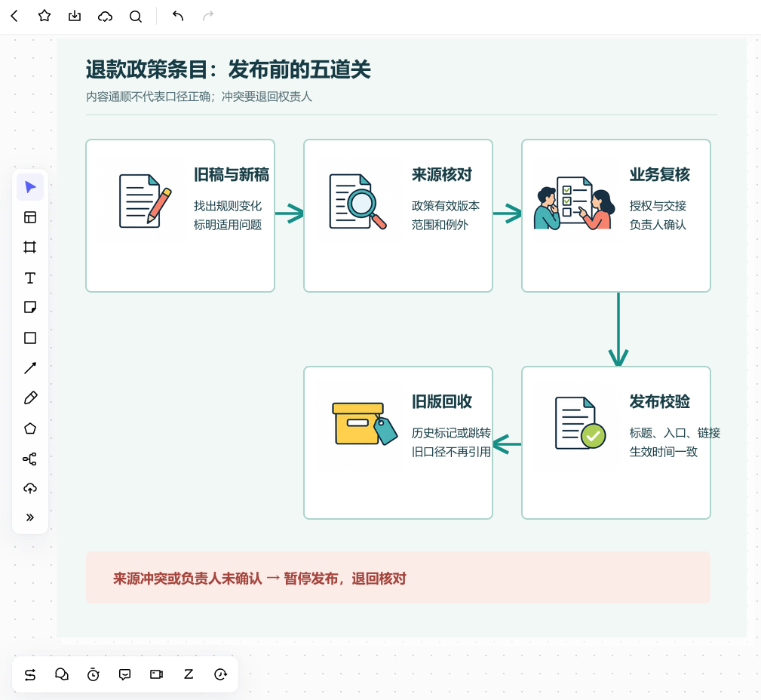Click the text 生效时间一致
Screen dimensions: 761x700
(664, 452)
